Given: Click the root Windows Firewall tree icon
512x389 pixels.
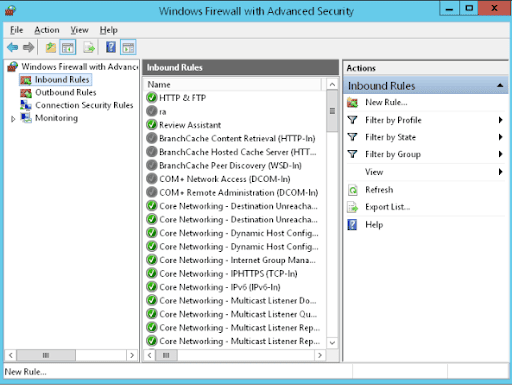Looking at the screenshot, I should point(12,67).
